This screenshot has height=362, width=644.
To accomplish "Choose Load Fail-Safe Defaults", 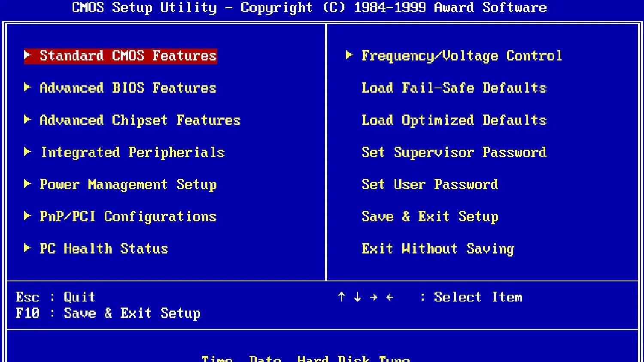I will point(454,88).
